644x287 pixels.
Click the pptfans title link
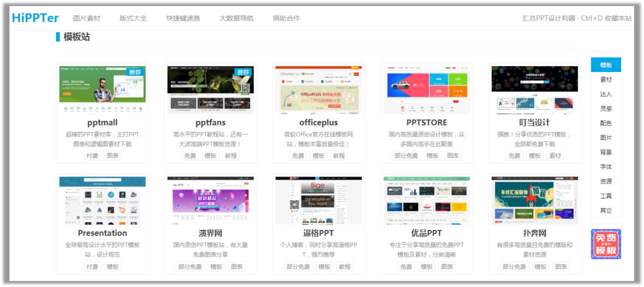211,123
